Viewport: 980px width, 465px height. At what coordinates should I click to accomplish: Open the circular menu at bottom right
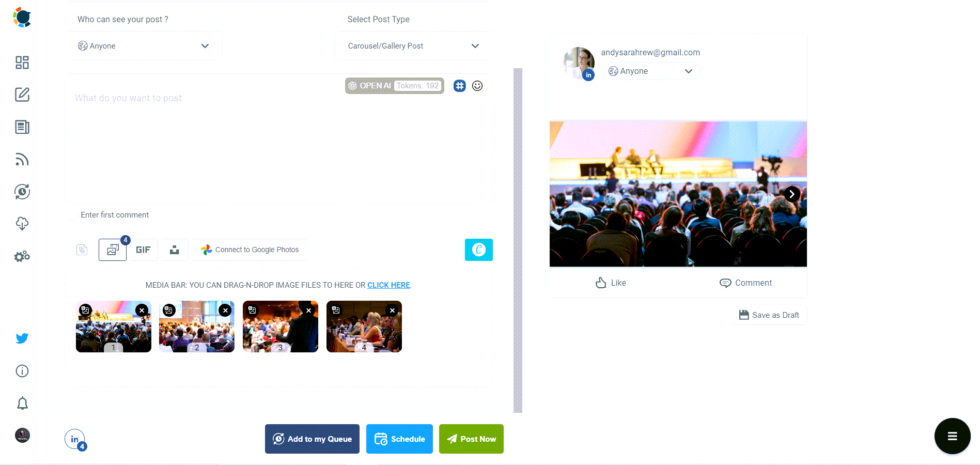click(952, 436)
